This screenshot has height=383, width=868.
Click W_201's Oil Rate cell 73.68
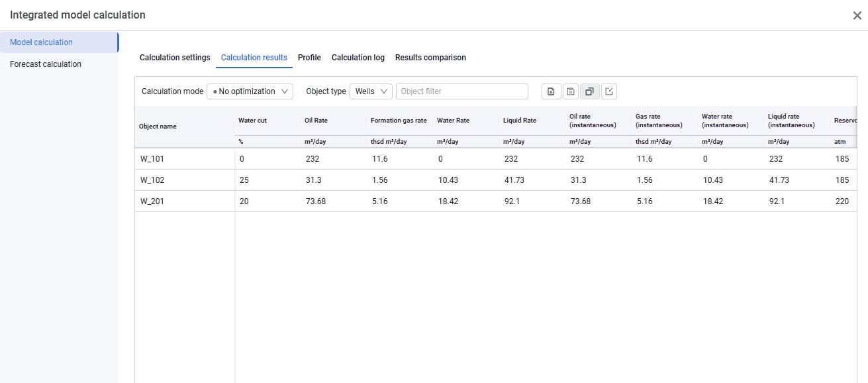[x=316, y=201]
